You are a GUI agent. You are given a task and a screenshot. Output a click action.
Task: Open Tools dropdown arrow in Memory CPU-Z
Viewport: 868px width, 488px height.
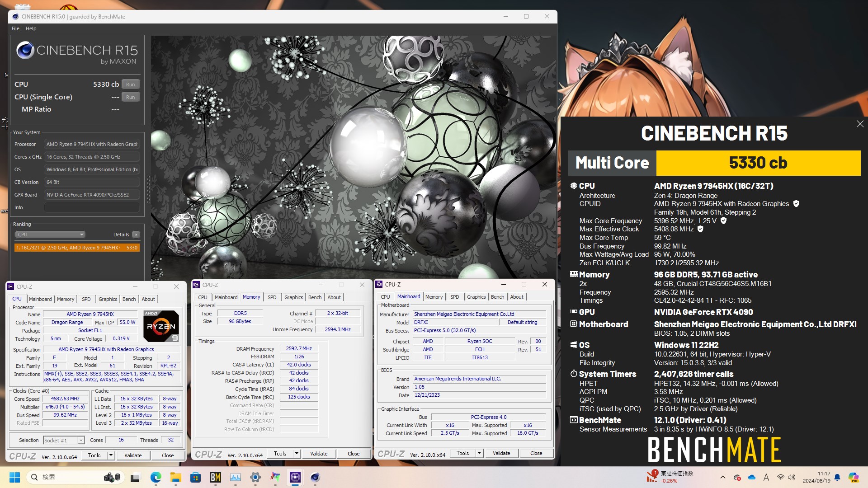[297, 454]
